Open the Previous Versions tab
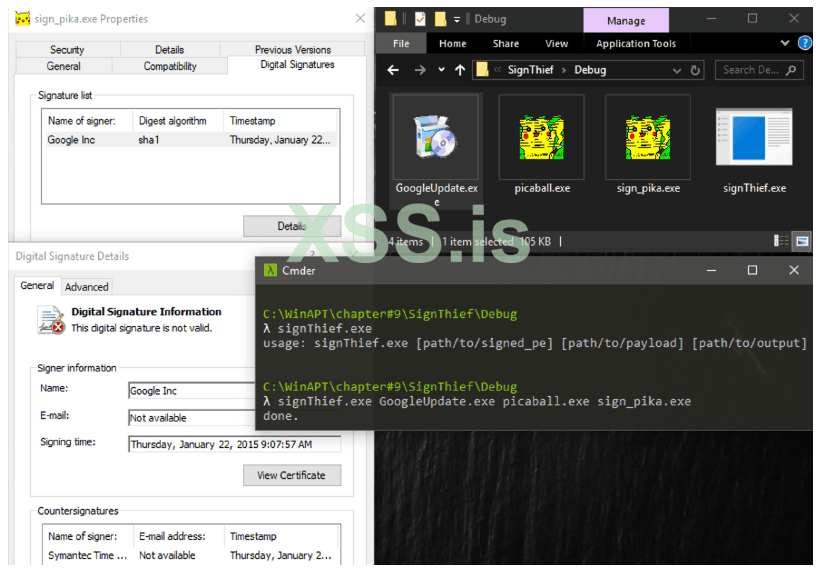The width and height of the screenshot is (816, 568). pos(292,49)
